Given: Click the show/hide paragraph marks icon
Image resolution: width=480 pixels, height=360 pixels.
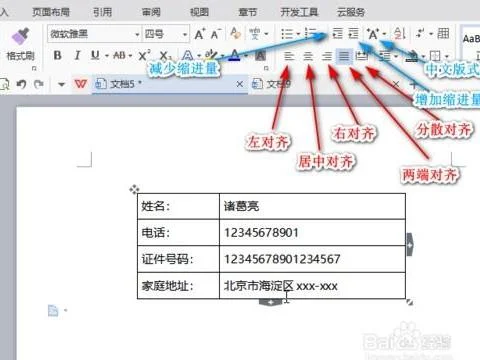Looking at the screenshot, I should pyautogui.click(x=421, y=33).
